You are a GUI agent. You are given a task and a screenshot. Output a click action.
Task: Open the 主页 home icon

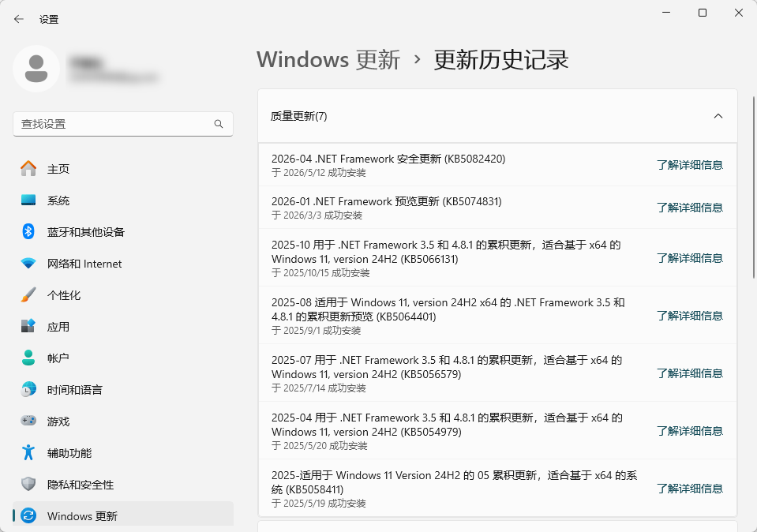click(28, 168)
